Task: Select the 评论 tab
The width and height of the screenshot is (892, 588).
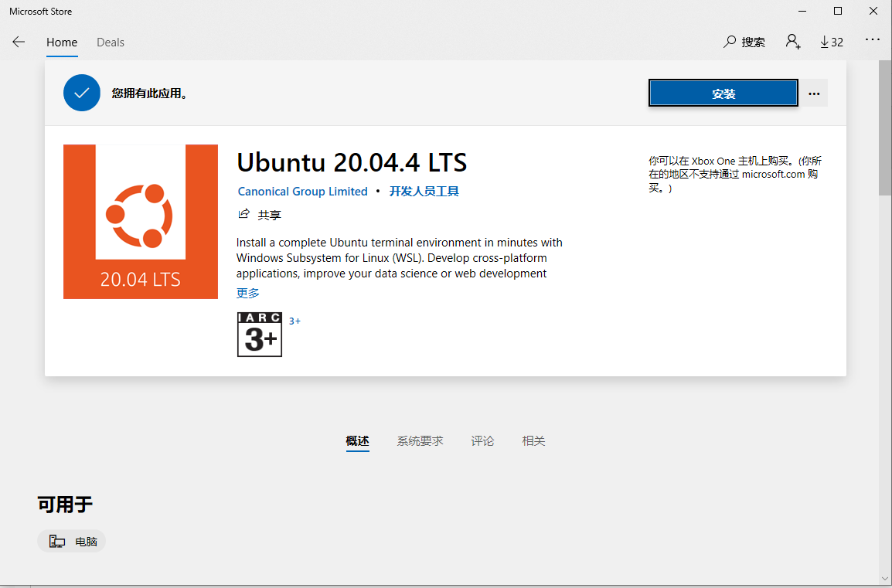Action: tap(482, 440)
